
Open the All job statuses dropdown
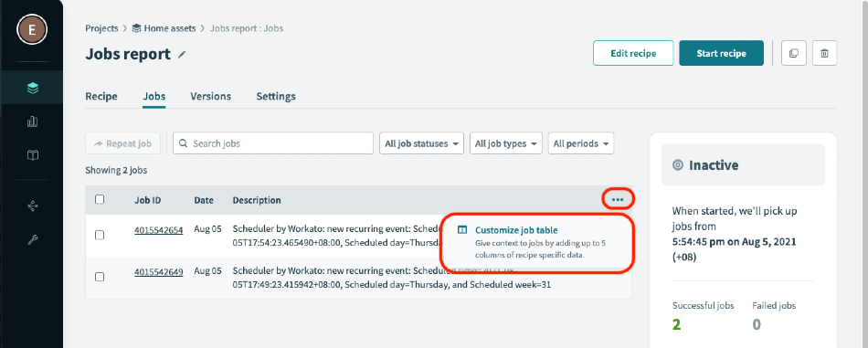tap(422, 143)
